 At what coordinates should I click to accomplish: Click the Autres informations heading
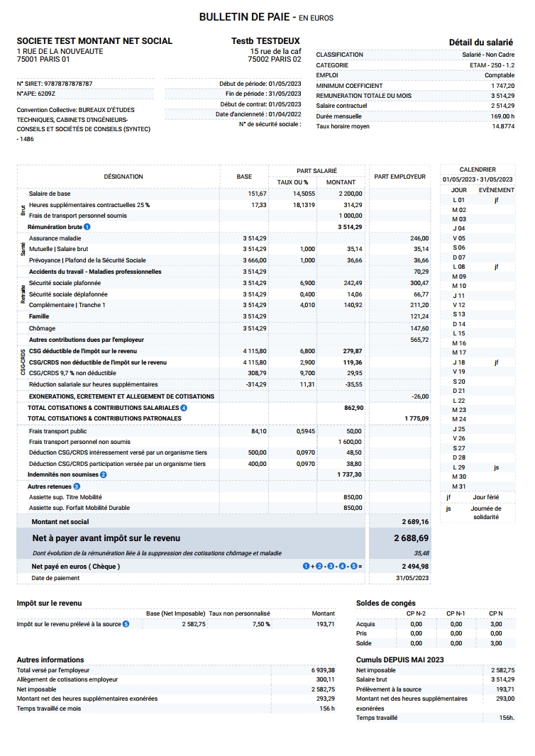pyautogui.click(x=50, y=660)
